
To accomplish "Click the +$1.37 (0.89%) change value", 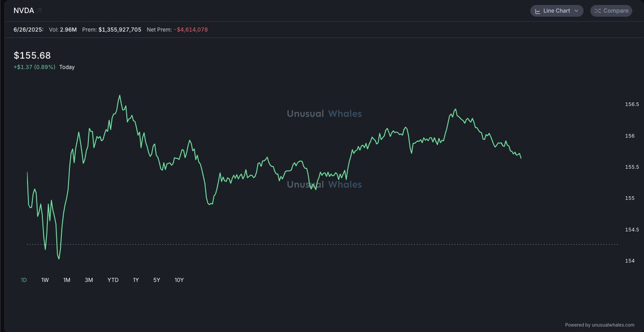I will pos(34,67).
